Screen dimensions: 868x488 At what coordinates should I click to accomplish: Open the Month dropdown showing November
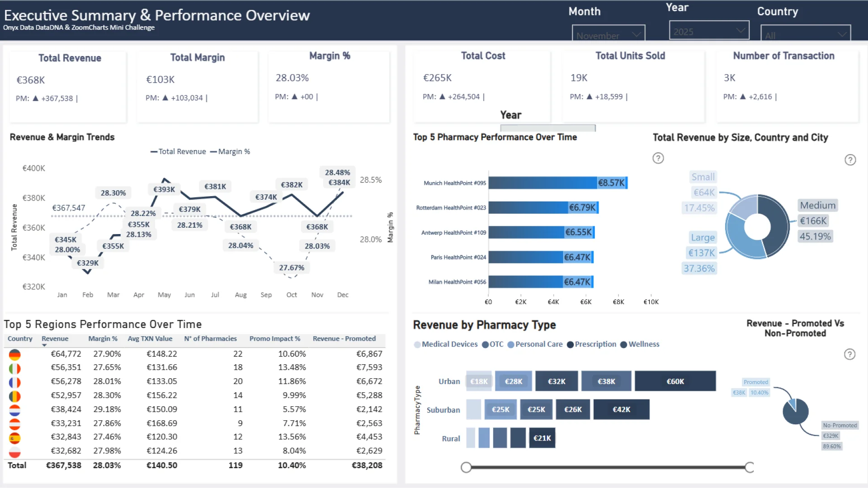(x=608, y=34)
